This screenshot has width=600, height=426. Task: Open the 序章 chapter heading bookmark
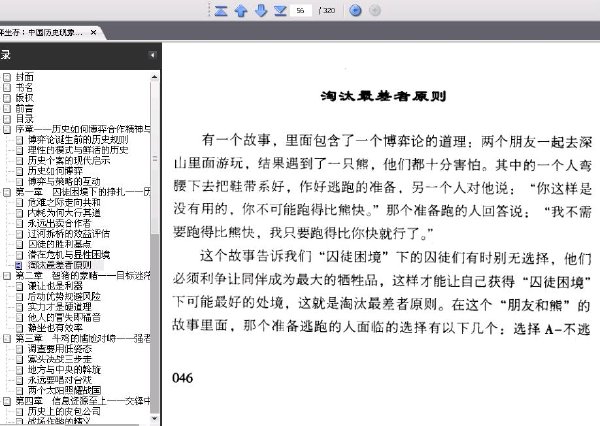coord(83,129)
